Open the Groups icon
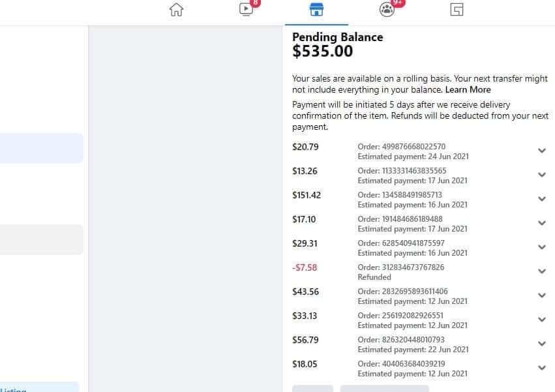This screenshot has width=555, height=392. [386, 10]
